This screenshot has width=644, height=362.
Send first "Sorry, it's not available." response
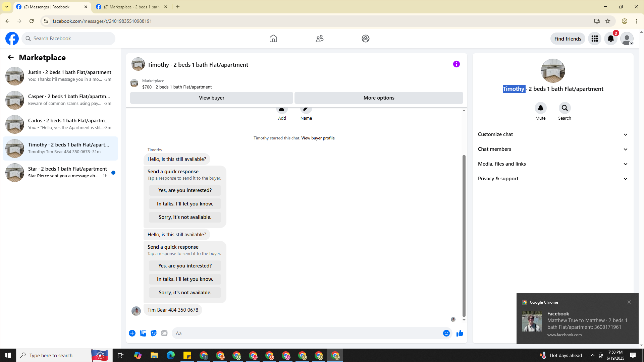[185, 217]
